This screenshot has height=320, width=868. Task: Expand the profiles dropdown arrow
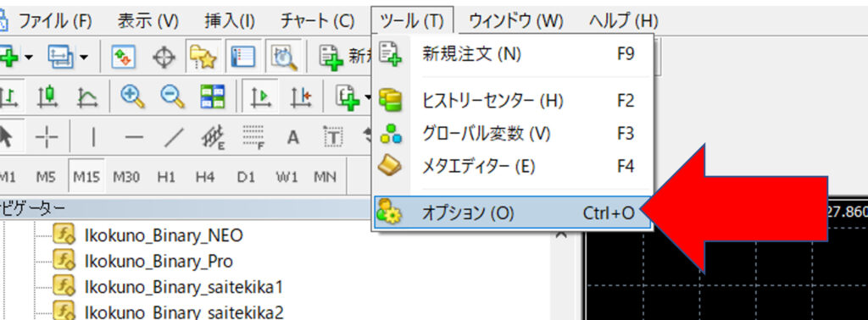coord(84,57)
